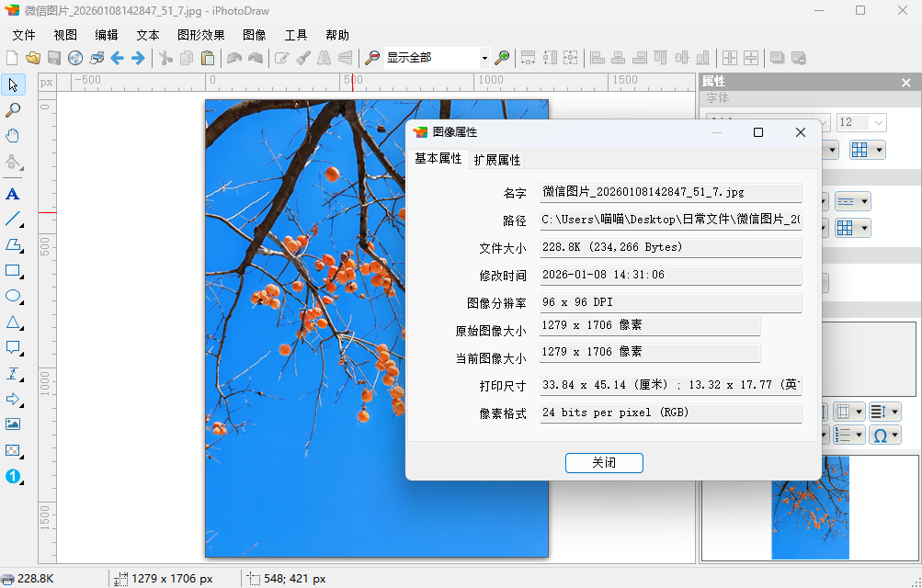Pick the hand pan tool

point(13,136)
